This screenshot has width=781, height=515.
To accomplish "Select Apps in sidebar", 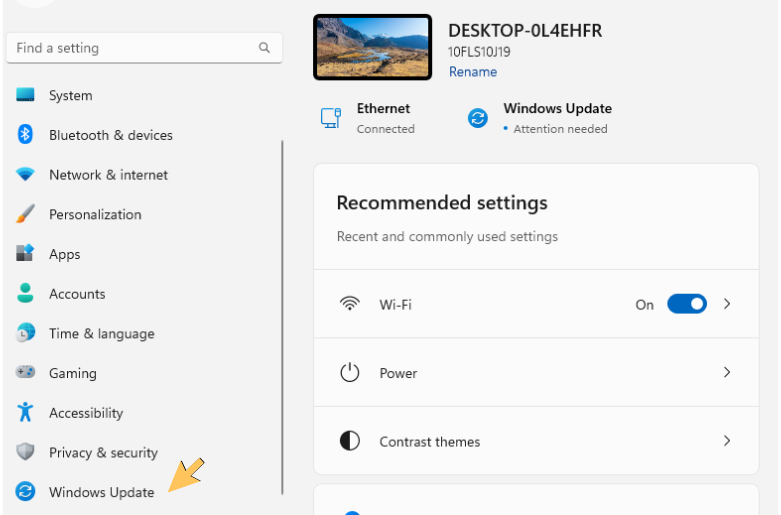I will click(x=64, y=255).
